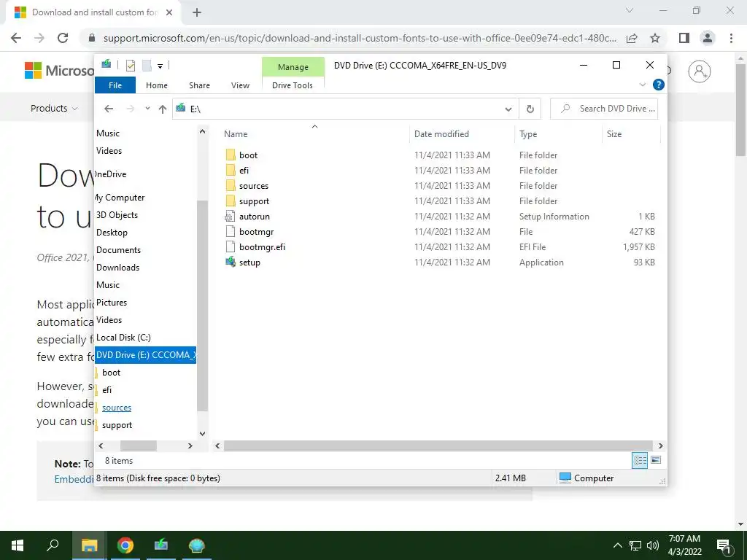The width and height of the screenshot is (747, 560).
Task: Expand the quick access toolbar customize dropdown
Action: click(x=160, y=66)
